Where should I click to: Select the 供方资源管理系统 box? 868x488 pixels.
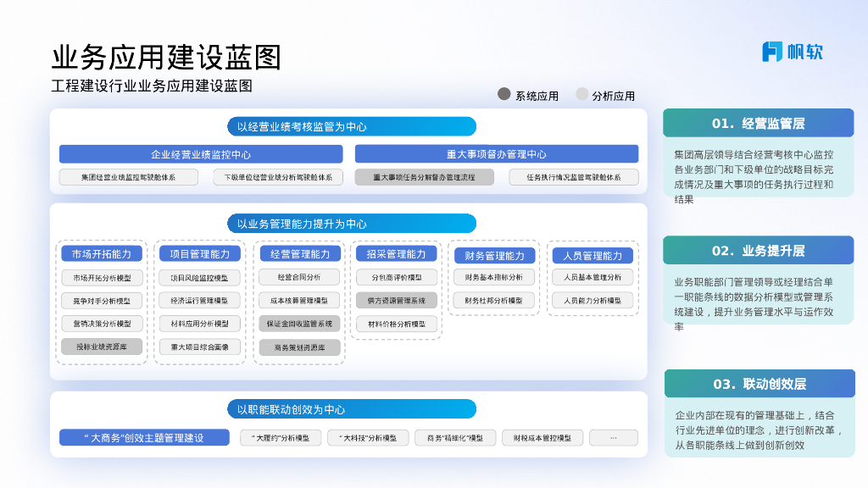[x=396, y=300]
